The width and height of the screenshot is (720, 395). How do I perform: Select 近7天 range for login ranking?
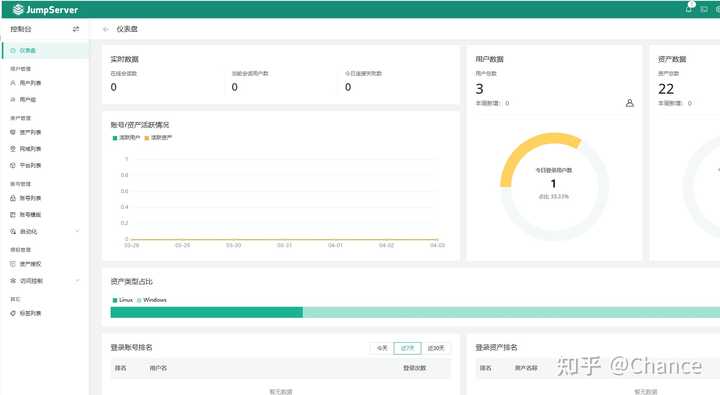click(x=407, y=348)
